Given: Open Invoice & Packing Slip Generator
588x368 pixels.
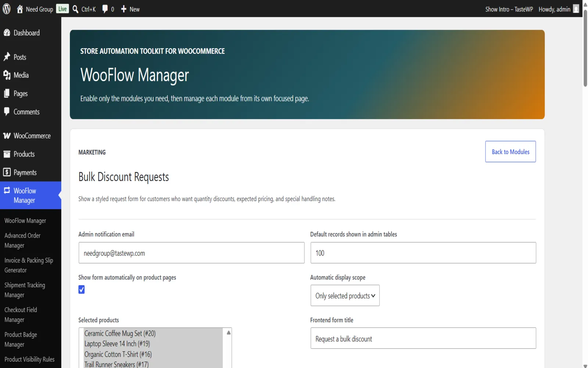Looking at the screenshot, I should (x=29, y=265).
